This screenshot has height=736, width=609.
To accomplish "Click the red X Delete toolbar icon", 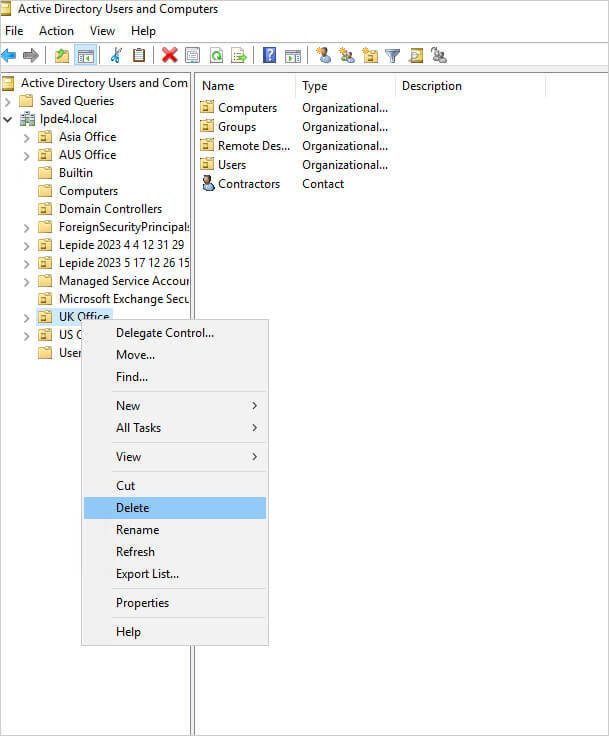I will click(170, 55).
